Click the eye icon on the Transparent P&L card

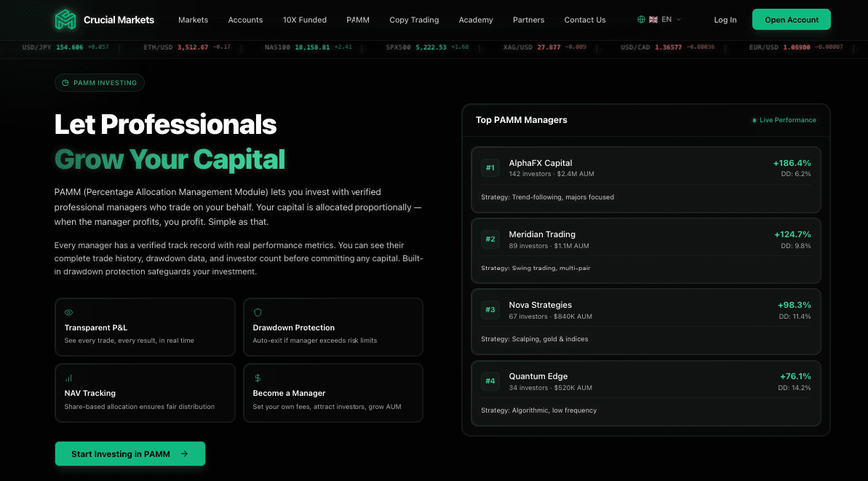pos(68,311)
